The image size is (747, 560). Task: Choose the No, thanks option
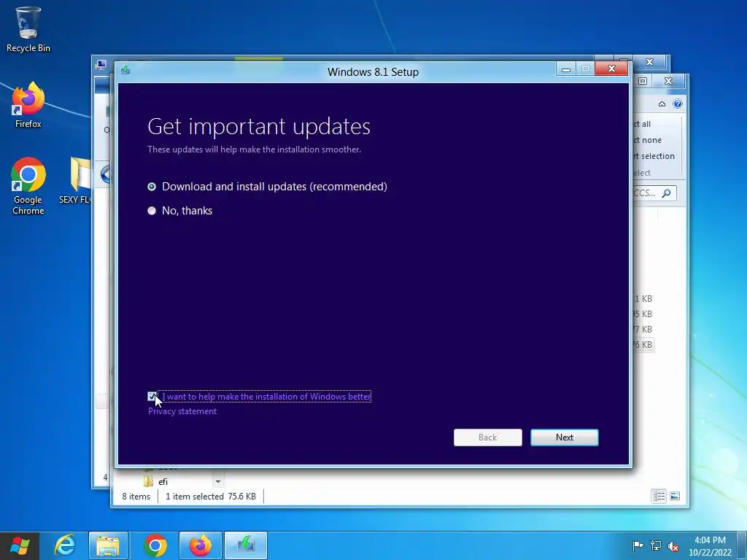[x=152, y=211]
